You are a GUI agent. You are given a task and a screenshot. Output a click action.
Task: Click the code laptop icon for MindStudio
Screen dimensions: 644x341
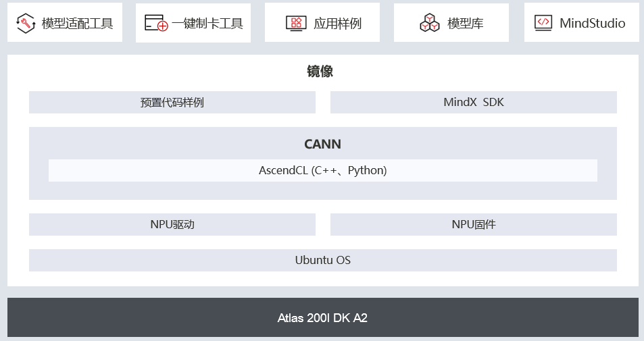543,23
